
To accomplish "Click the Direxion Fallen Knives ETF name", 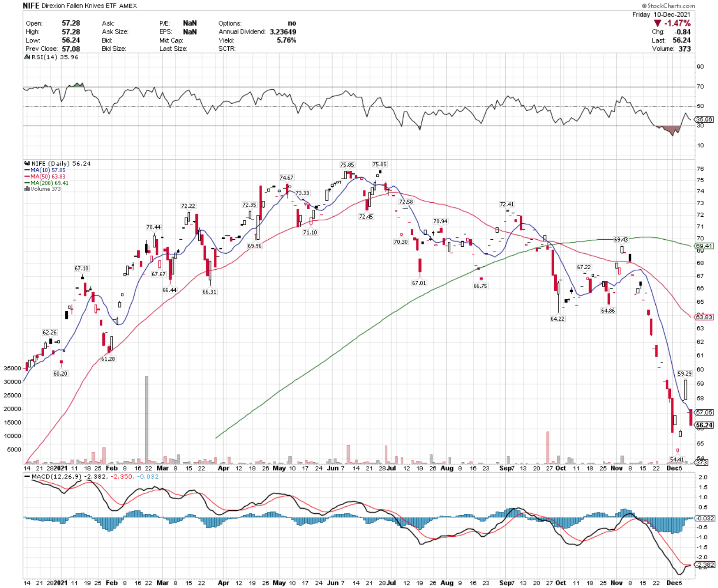I will (x=79, y=6).
